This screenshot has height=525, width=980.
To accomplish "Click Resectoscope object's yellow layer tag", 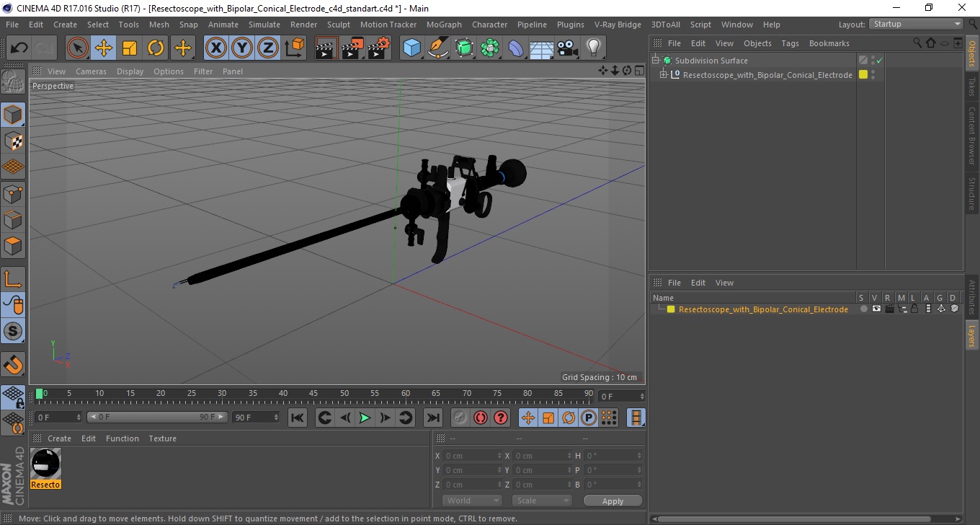I will click(x=863, y=75).
